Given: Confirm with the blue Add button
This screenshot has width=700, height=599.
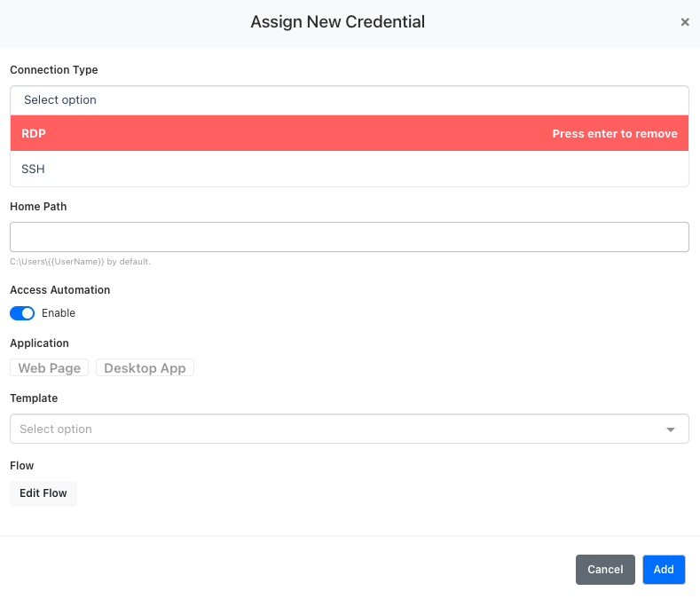Looking at the screenshot, I should tap(664, 570).
